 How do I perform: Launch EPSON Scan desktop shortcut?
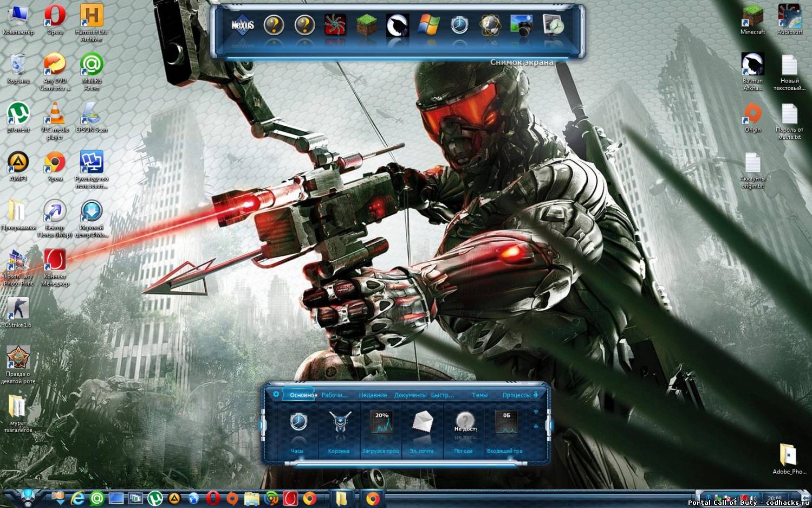(x=92, y=118)
